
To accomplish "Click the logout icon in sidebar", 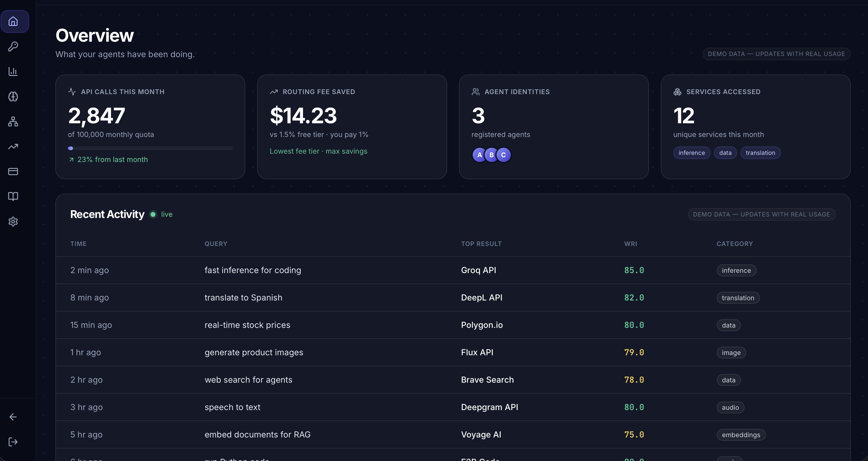I will pyautogui.click(x=13, y=442).
